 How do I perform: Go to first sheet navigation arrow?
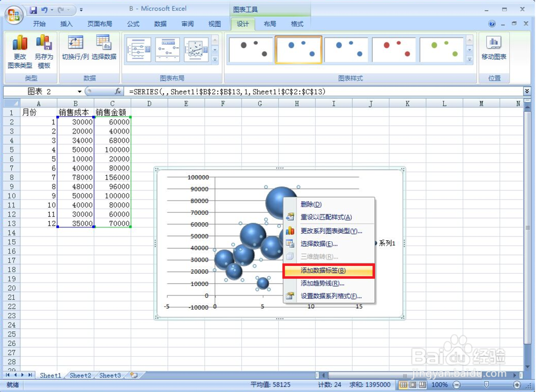(8, 375)
